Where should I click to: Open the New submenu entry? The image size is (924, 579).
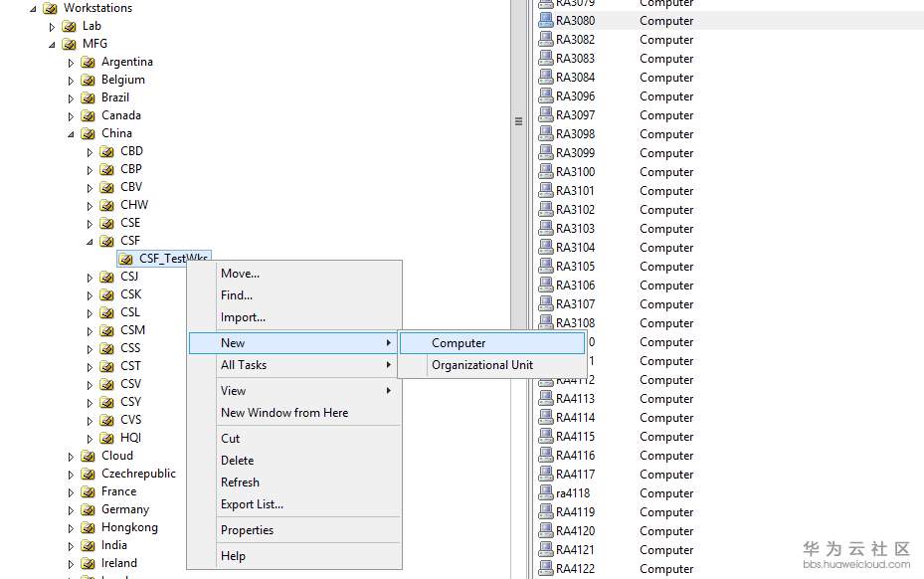coord(292,343)
